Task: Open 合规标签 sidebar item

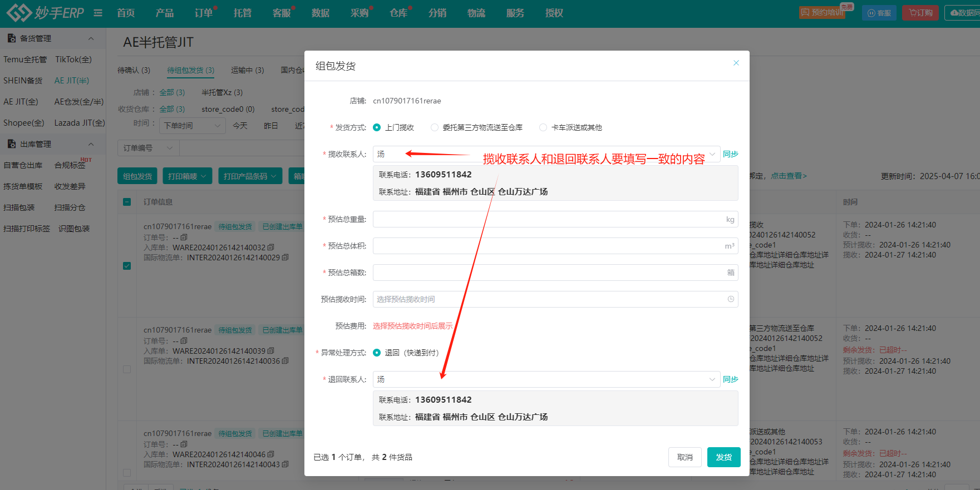Action: pyautogui.click(x=70, y=165)
